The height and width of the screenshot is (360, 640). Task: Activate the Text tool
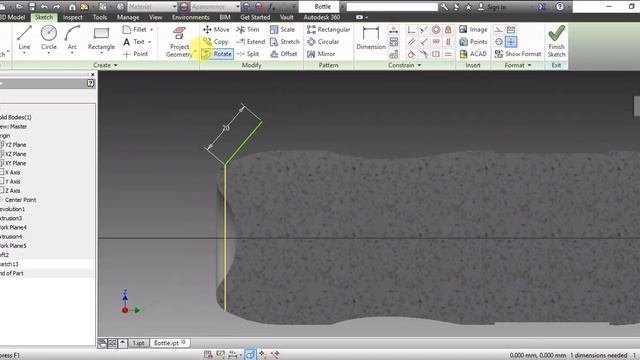tap(134, 42)
